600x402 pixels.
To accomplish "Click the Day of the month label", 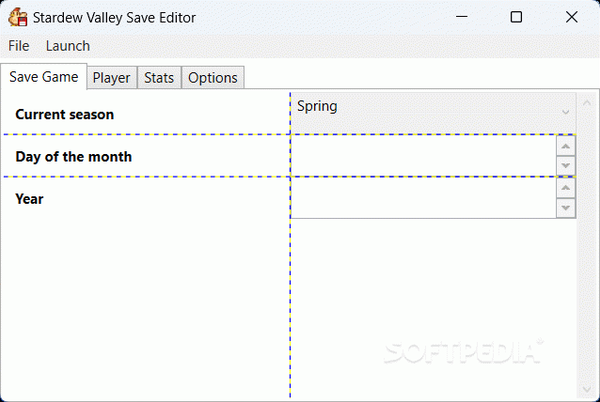I will click(x=73, y=157).
